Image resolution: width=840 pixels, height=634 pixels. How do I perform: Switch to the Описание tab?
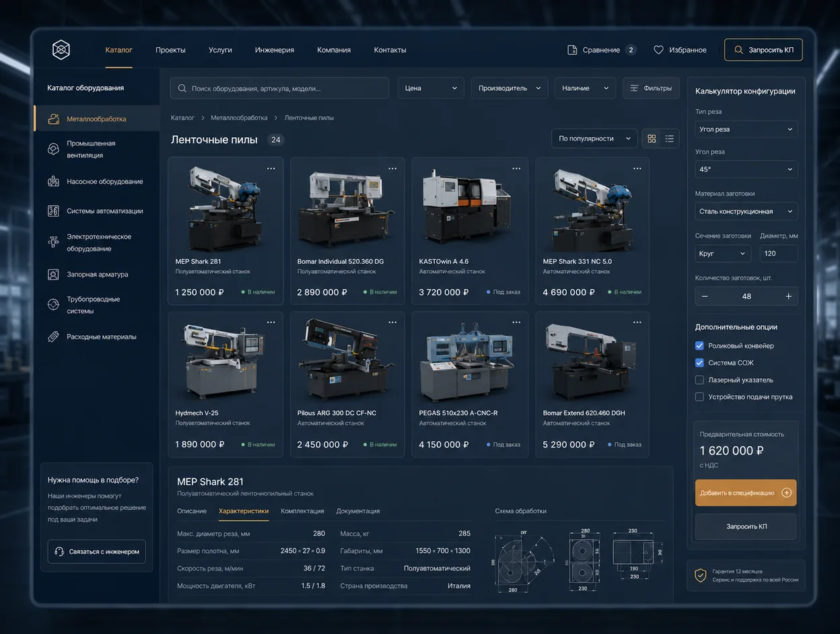coord(192,512)
